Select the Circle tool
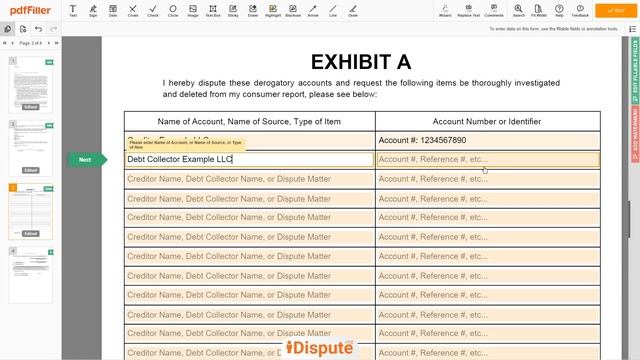 (173, 11)
